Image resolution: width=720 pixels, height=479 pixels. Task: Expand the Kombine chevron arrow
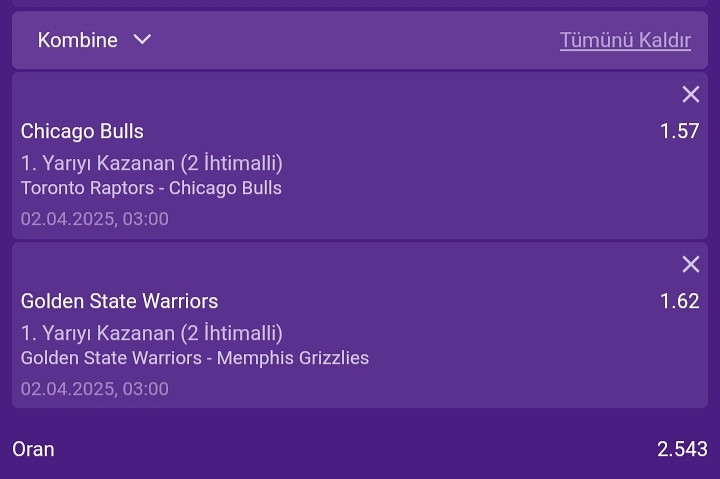[142, 39]
